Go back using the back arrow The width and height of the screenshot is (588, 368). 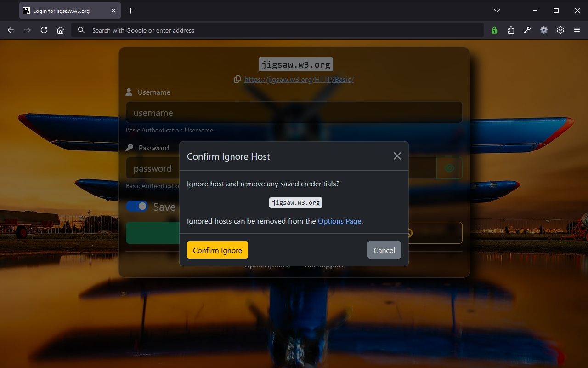coord(11,30)
